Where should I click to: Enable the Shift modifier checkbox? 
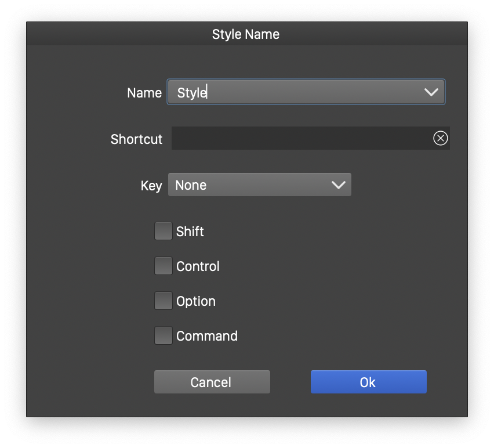[164, 231]
